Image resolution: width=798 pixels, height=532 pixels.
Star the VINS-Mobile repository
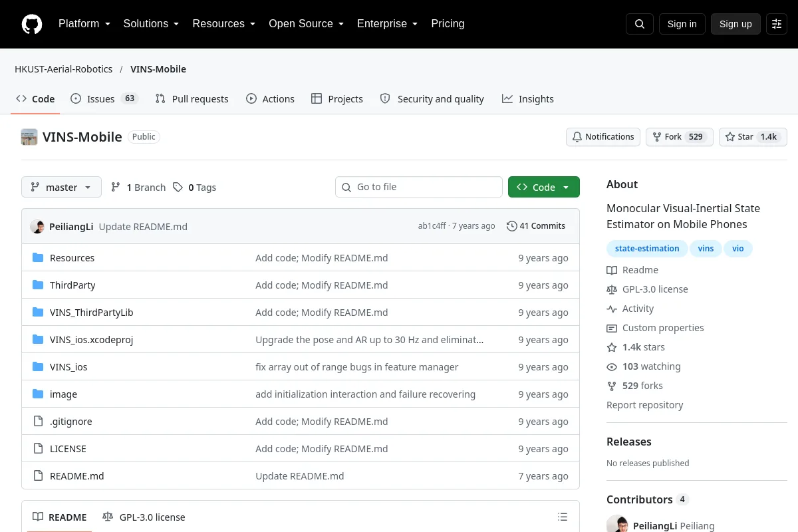(753, 137)
